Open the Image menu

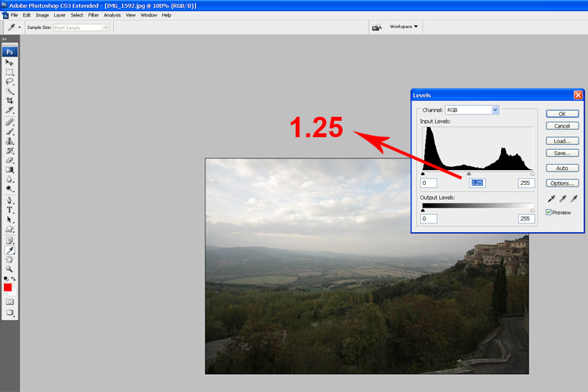coord(42,15)
